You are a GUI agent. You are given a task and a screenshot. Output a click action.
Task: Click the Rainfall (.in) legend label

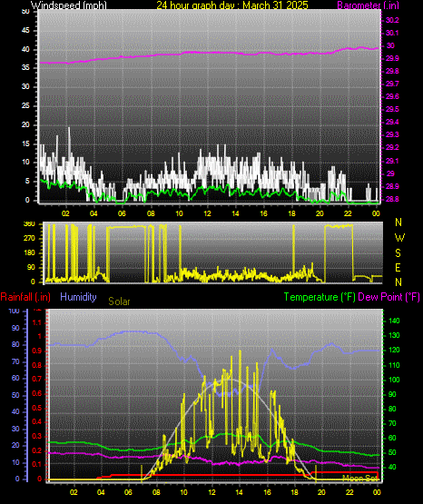tap(25, 297)
